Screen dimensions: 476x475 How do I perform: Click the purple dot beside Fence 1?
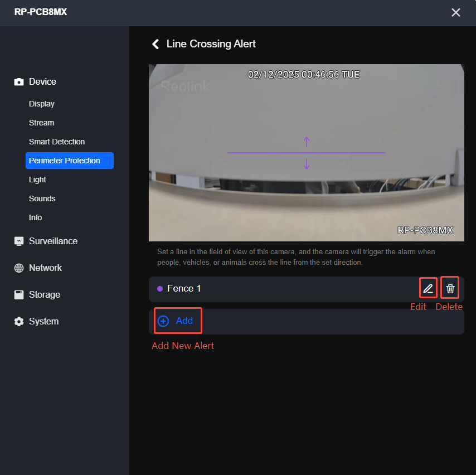(x=160, y=289)
